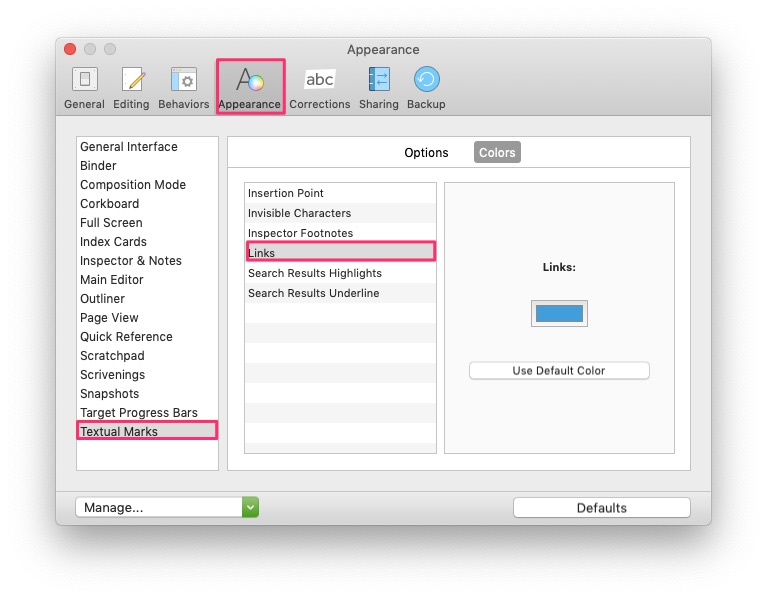
Task: Open the Corrections abc icon
Action: coord(319,79)
